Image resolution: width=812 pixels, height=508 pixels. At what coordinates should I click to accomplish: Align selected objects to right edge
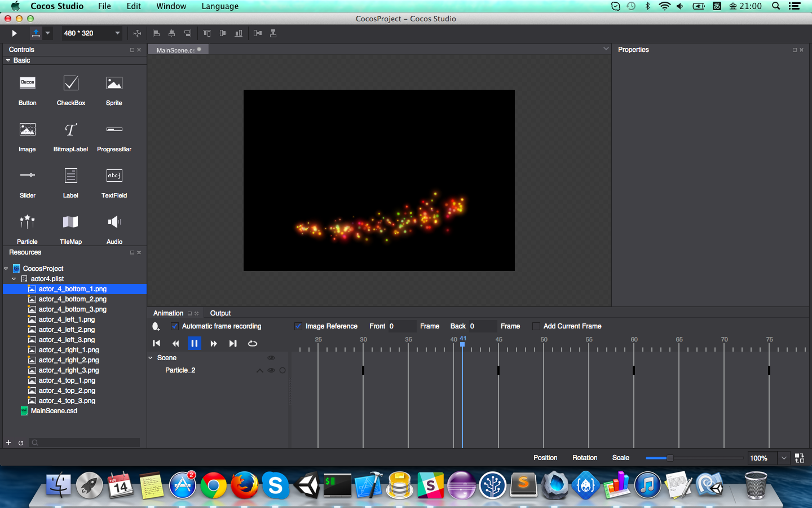coord(188,33)
